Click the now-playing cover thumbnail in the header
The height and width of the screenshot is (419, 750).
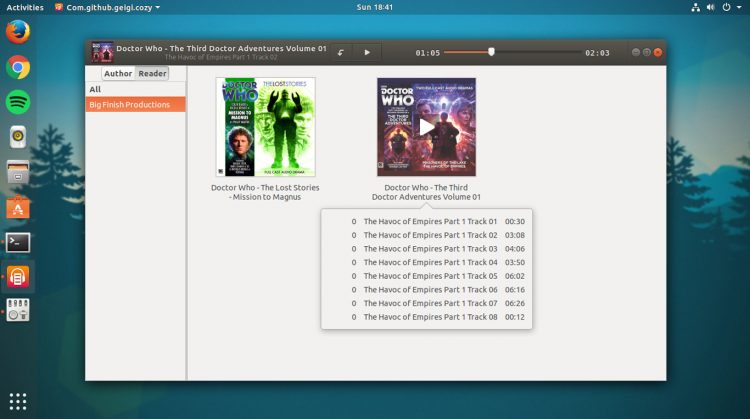[x=102, y=52]
